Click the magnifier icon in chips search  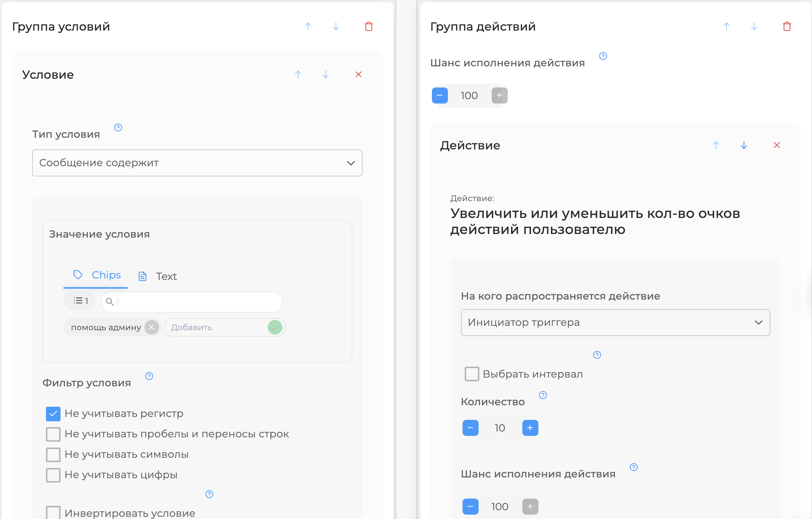click(109, 302)
